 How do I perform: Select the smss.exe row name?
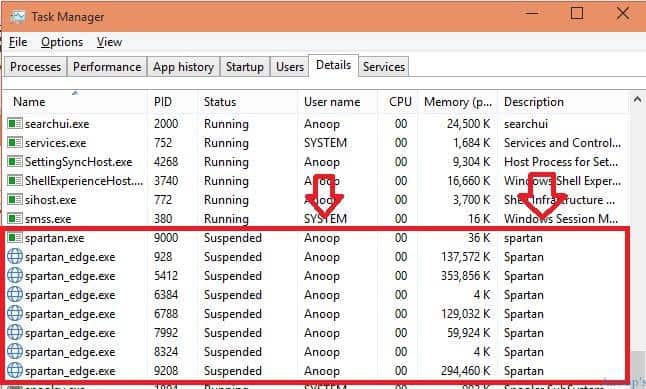pyautogui.click(x=48, y=219)
